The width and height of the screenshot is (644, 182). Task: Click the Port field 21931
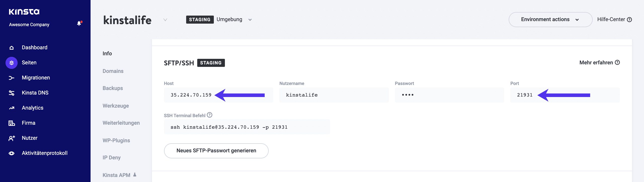(565, 95)
